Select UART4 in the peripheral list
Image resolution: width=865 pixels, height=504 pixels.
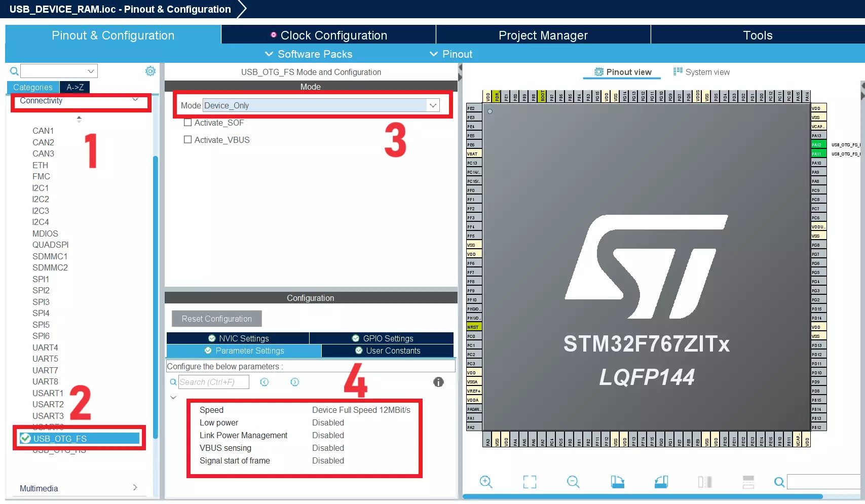(45, 347)
